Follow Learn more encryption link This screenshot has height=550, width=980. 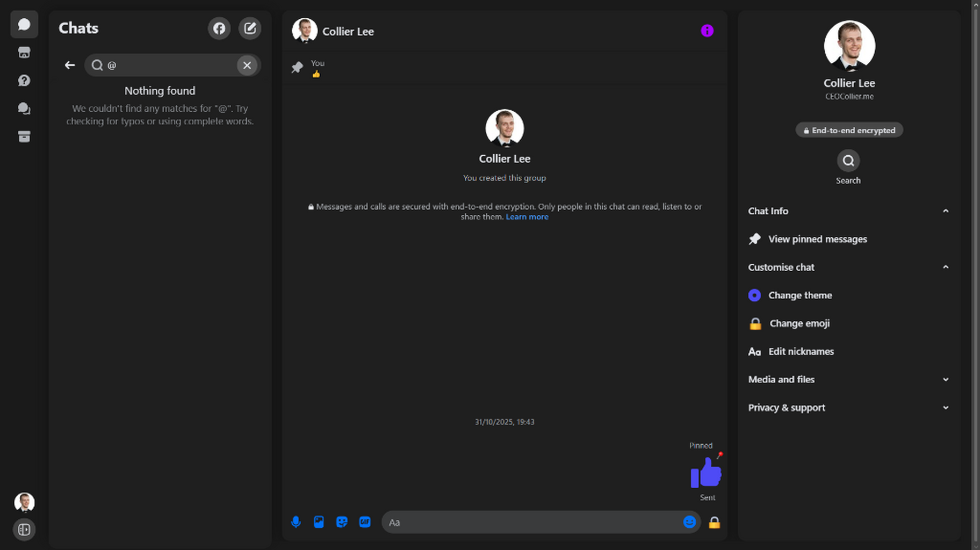tap(527, 217)
